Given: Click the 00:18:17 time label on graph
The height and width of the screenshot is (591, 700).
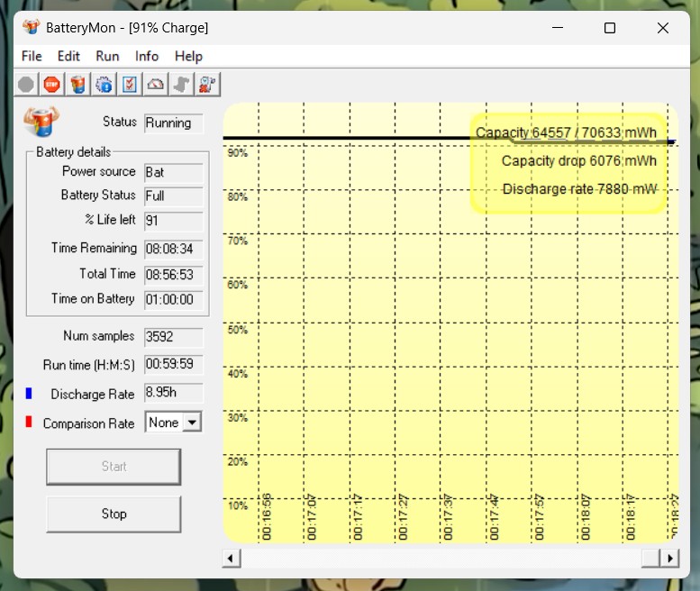Looking at the screenshot, I should (630, 517).
